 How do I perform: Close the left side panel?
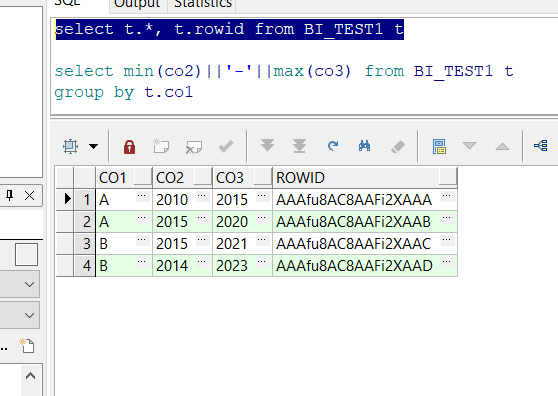pyautogui.click(x=30, y=195)
